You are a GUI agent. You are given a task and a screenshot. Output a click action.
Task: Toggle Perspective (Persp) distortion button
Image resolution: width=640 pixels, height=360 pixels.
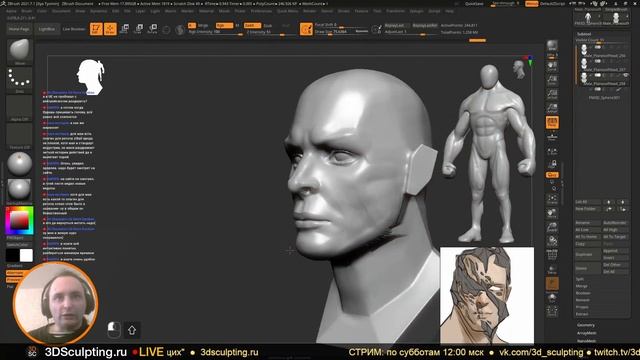click(552, 122)
